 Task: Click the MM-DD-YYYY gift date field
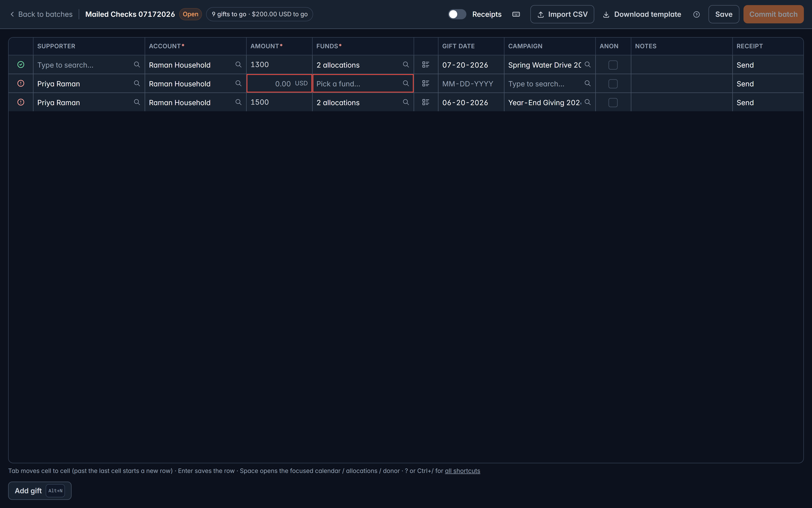coord(471,83)
